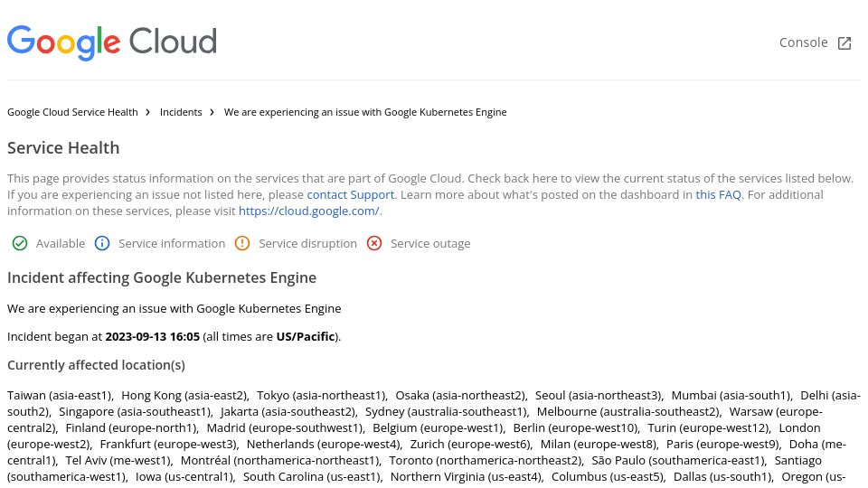Screen dimensions: 868x488
Task: Click Singapore (asia-southeast1) location
Action: 136,412
